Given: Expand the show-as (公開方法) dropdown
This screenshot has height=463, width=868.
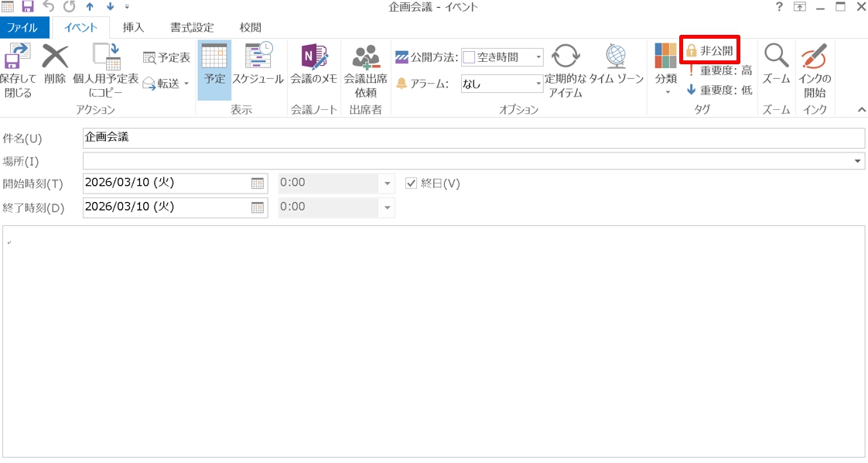Looking at the screenshot, I should [538, 57].
